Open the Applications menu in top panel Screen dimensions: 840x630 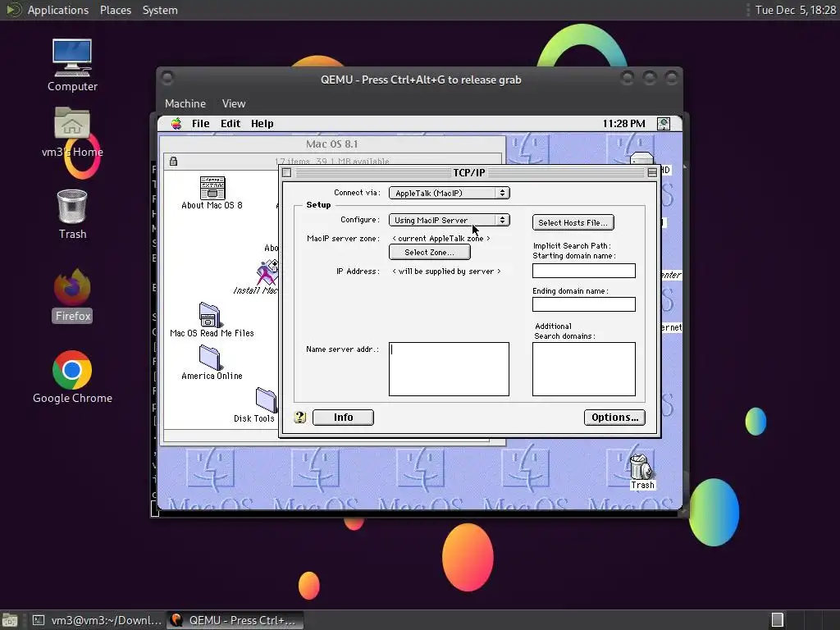tap(58, 10)
